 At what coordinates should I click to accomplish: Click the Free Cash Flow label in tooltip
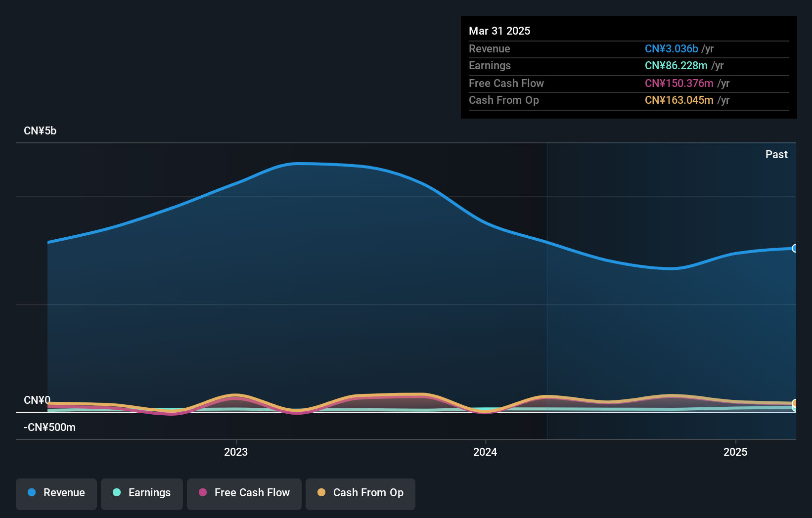(506, 83)
